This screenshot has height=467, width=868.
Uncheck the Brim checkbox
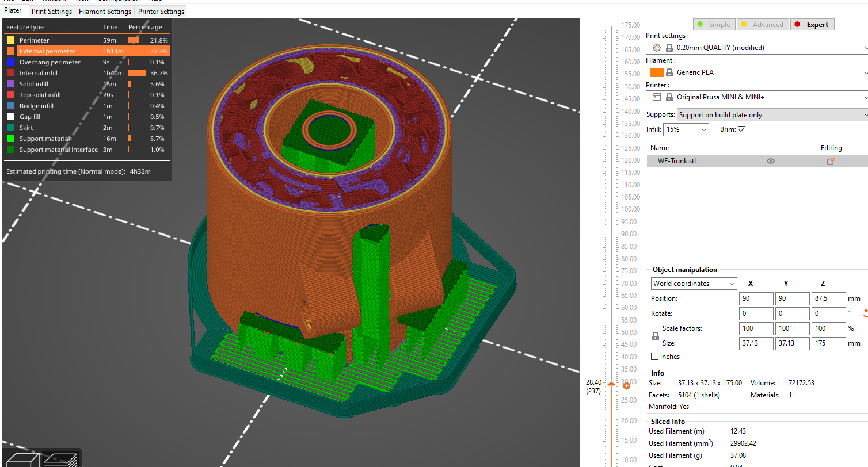pyautogui.click(x=741, y=129)
